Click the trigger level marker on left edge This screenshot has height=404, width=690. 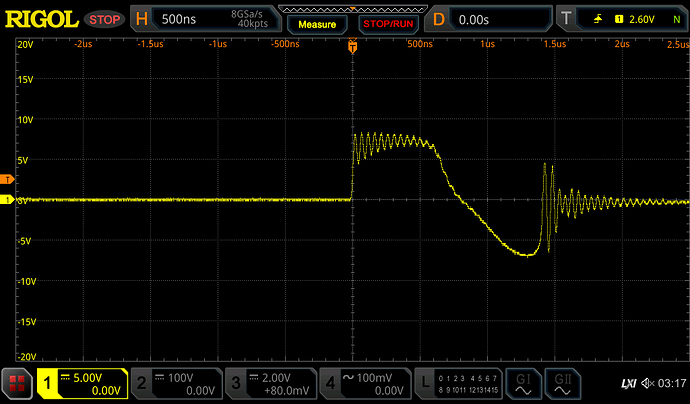pyautogui.click(x=6, y=180)
